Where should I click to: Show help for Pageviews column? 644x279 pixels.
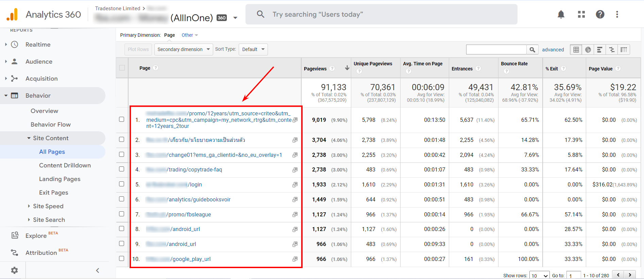pyautogui.click(x=332, y=68)
